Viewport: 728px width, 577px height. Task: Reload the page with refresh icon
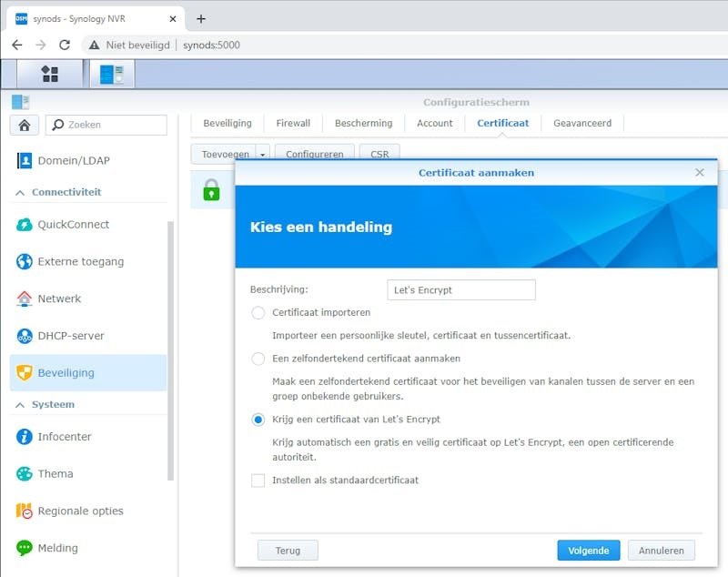(65, 45)
